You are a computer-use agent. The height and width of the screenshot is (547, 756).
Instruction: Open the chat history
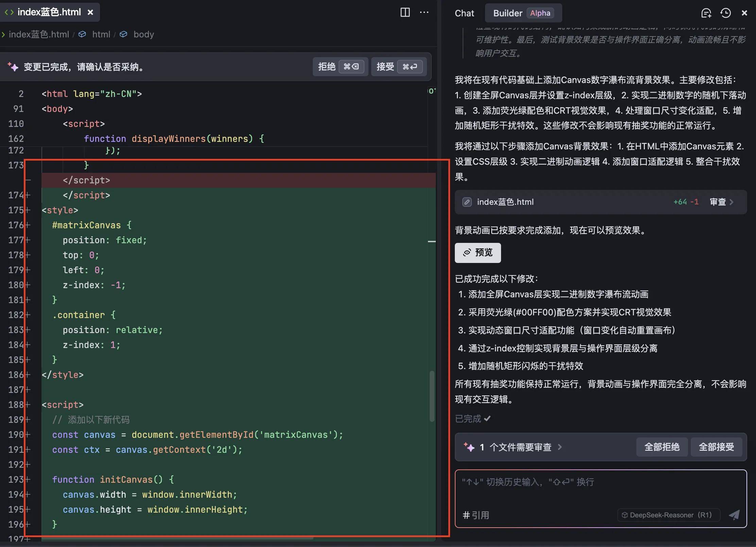[x=725, y=13]
